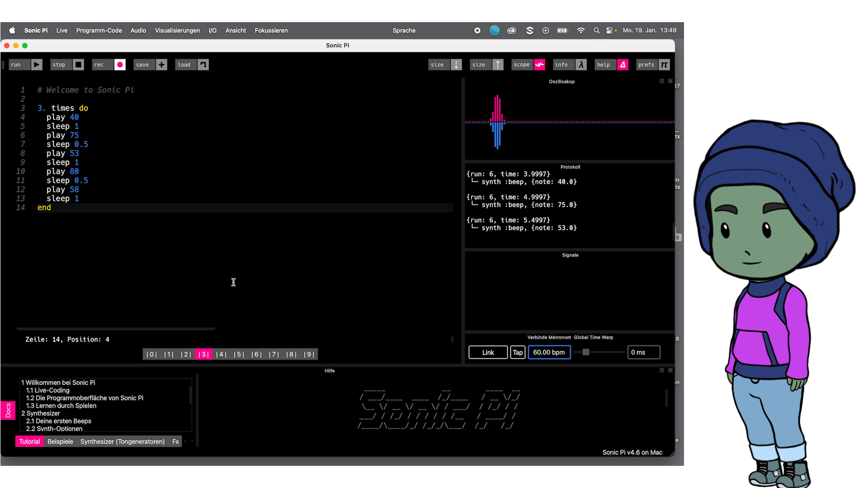Decrease text size with first size icon
The height and width of the screenshot is (488, 868).
(x=456, y=65)
